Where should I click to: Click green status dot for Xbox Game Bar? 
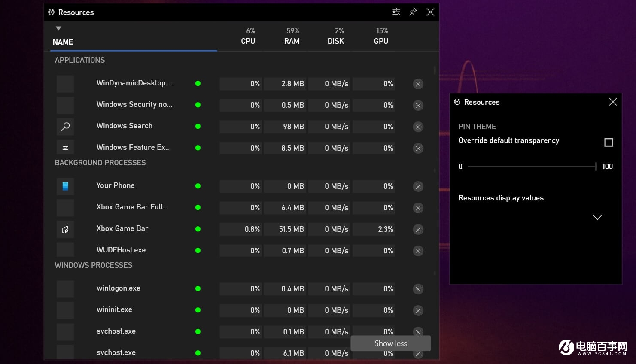pos(198,229)
